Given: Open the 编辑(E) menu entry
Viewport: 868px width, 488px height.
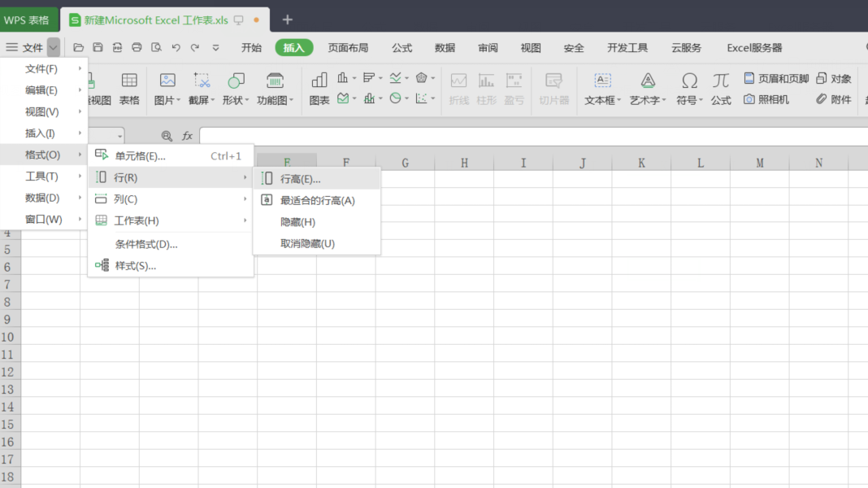Looking at the screenshot, I should 44,90.
